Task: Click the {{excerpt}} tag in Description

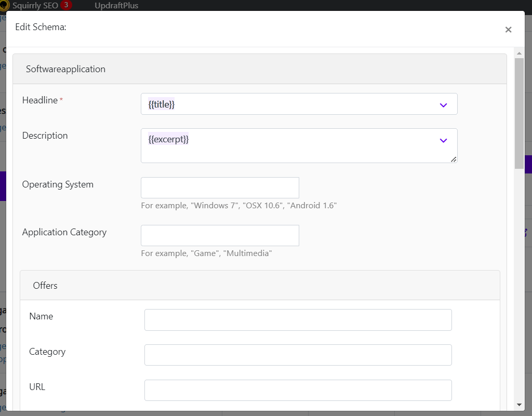Action: coord(168,139)
